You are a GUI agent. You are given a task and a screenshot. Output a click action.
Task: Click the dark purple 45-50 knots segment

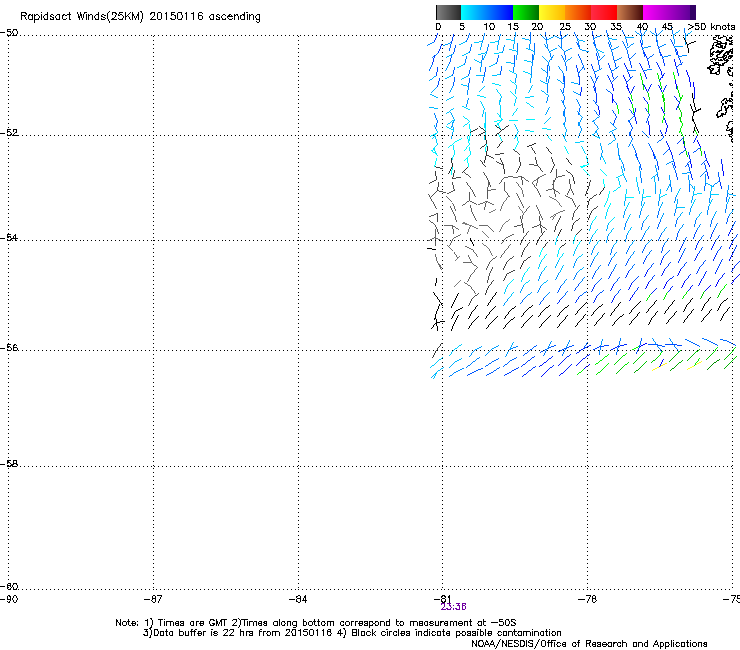tap(682, 12)
